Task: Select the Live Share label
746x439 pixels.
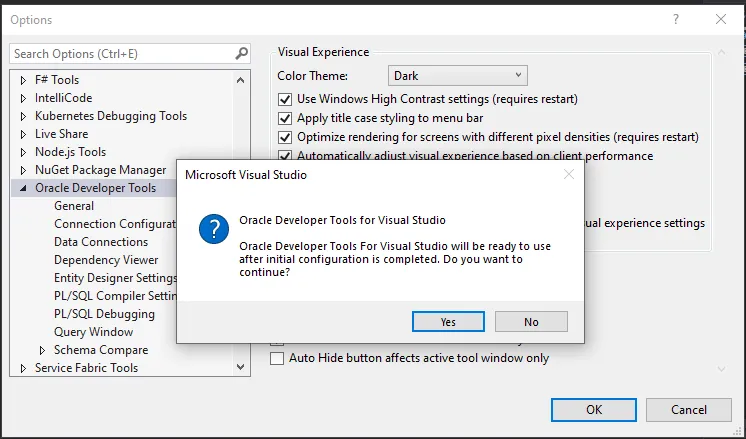Action: click(x=61, y=134)
